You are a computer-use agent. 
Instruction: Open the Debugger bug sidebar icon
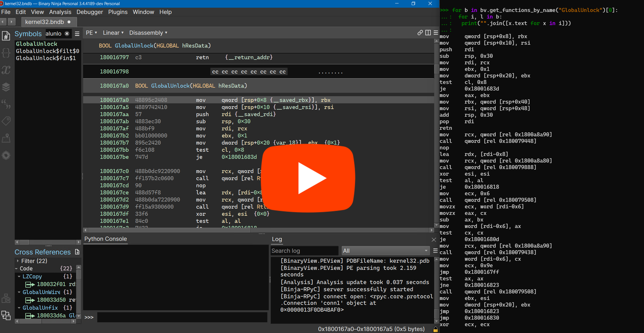[6, 155]
